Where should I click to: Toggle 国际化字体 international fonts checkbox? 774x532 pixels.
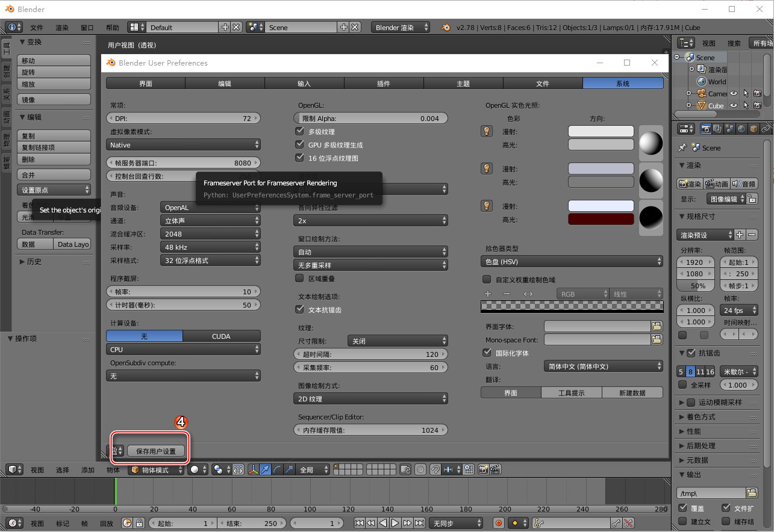tap(487, 353)
